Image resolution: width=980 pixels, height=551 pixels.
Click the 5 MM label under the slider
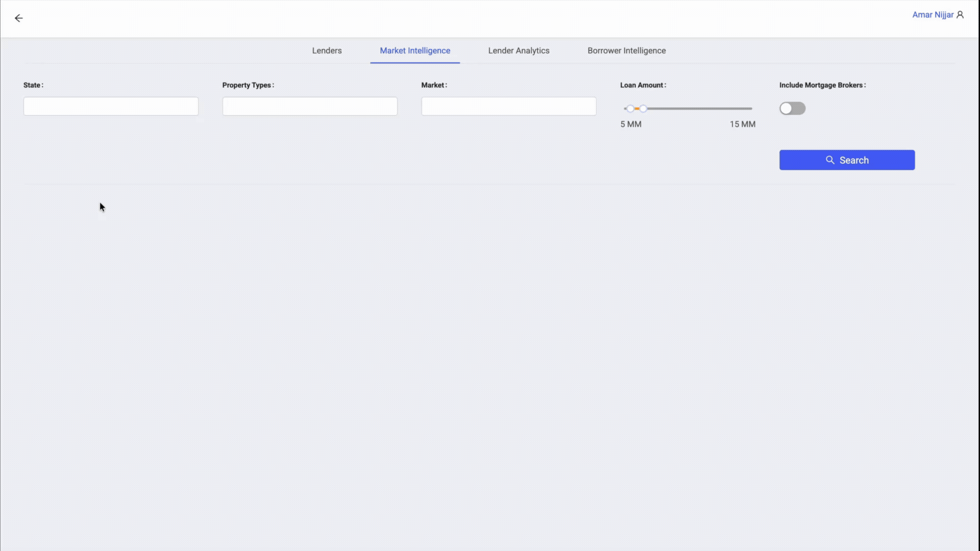(x=631, y=124)
